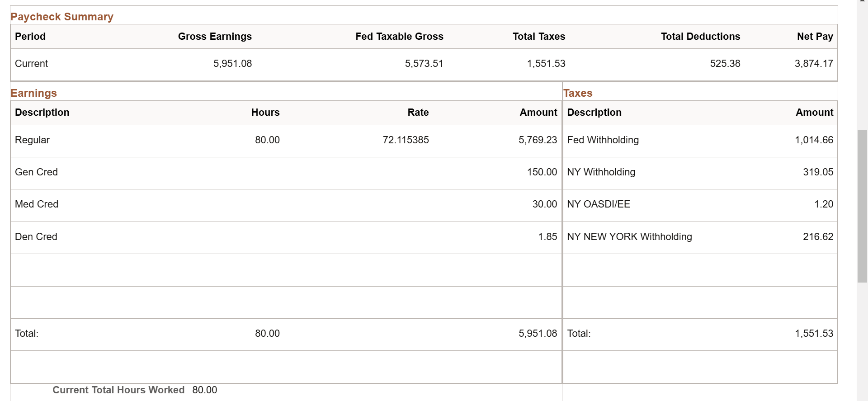This screenshot has height=401, width=868.
Task: Select the rate value 72.115385
Action: coord(406,140)
